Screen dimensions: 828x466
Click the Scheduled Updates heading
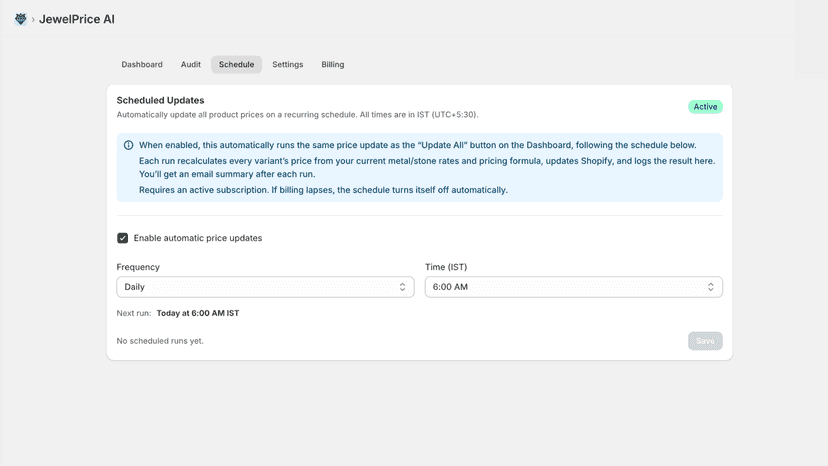[161, 100]
